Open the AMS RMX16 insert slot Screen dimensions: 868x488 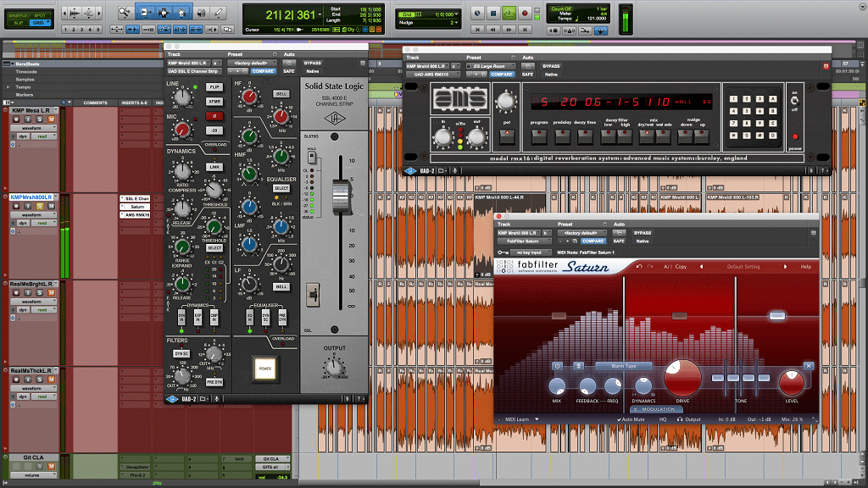click(x=136, y=215)
